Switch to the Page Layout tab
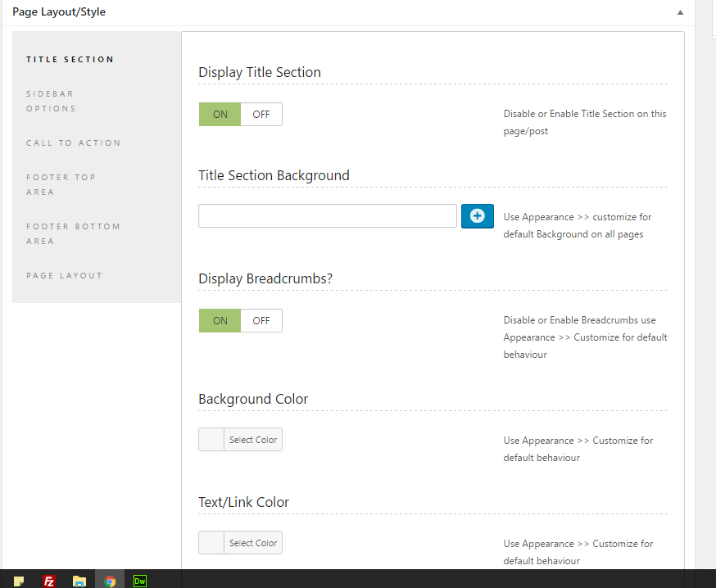The width and height of the screenshot is (716, 588). pos(64,275)
